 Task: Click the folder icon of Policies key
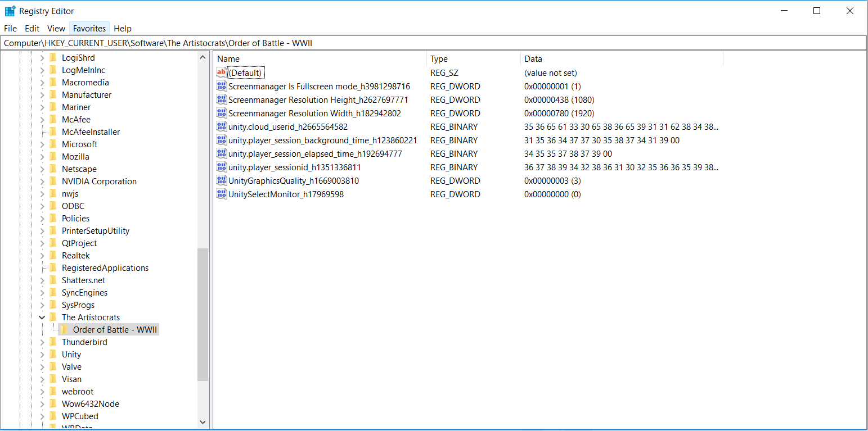(53, 218)
